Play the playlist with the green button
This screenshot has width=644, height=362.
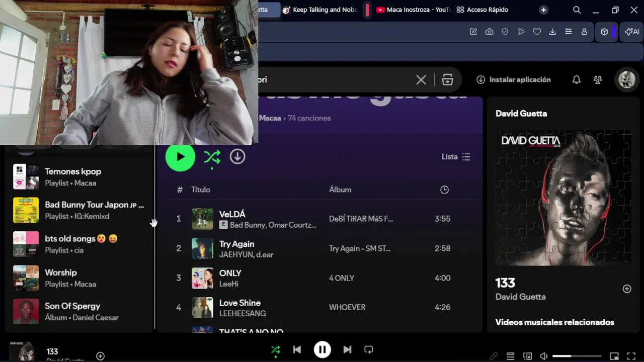pyautogui.click(x=180, y=156)
